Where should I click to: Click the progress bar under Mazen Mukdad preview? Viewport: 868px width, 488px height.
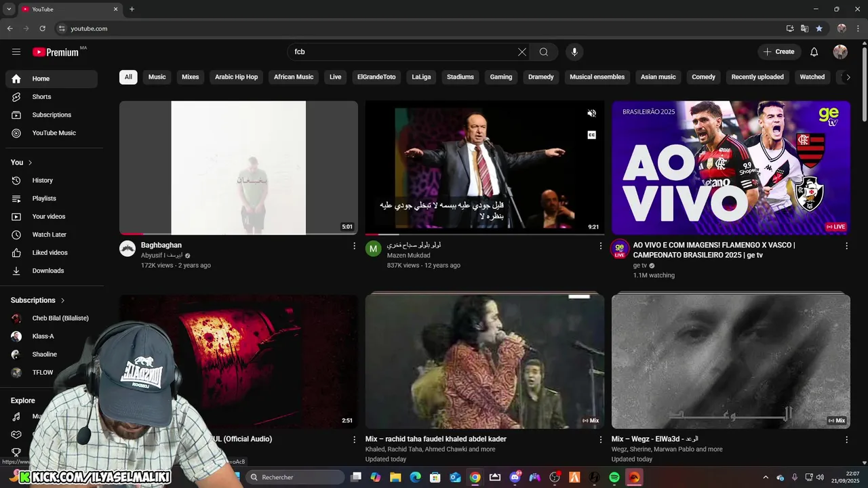[484, 235]
